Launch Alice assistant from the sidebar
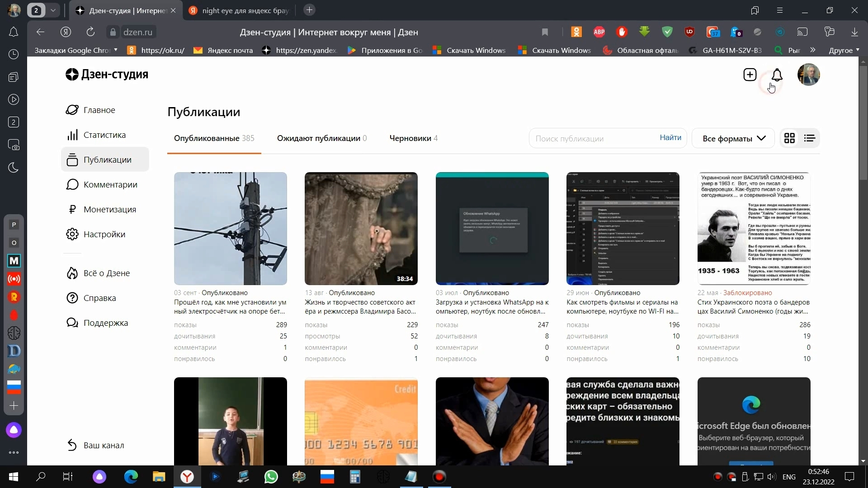This screenshot has height=488, width=868. [x=14, y=430]
